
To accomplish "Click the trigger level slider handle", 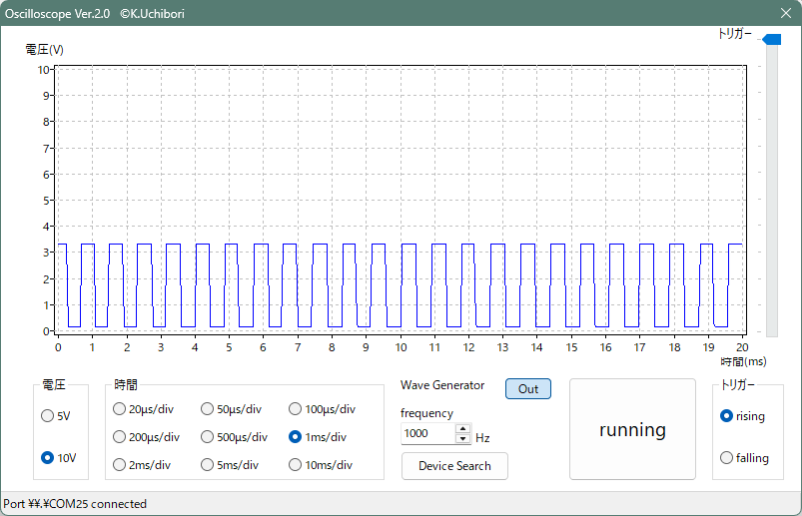I will 771,40.
